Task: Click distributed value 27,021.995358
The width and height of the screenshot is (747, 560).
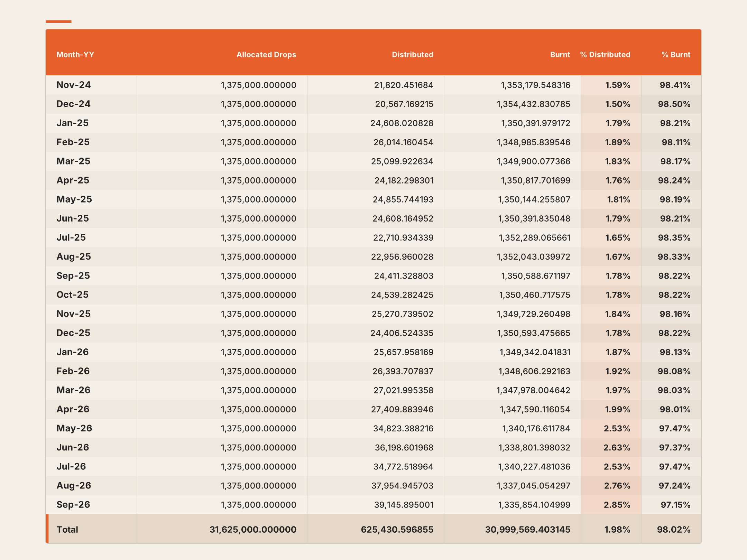Action: coord(403,390)
